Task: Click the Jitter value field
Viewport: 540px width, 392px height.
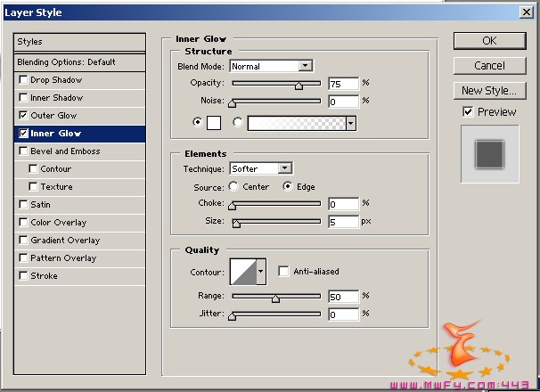Action: pyautogui.click(x=343, y=314)
